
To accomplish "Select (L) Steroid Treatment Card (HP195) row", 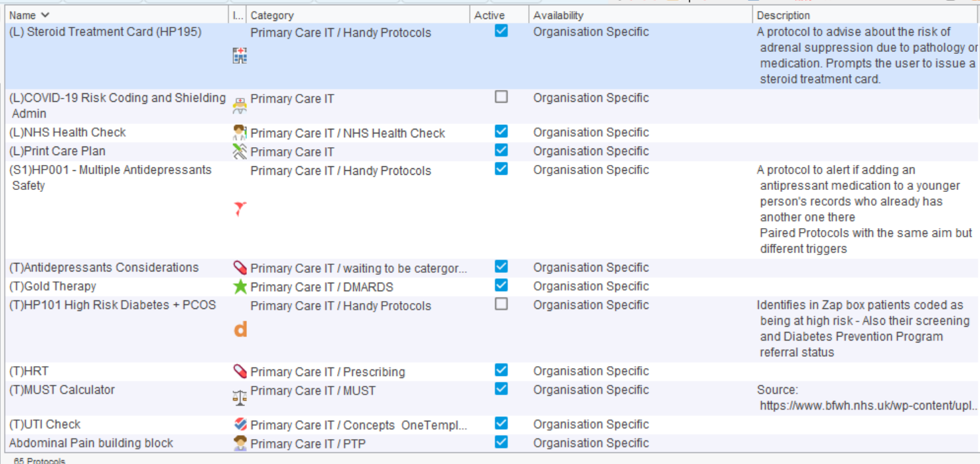I will tap(492, 56).
